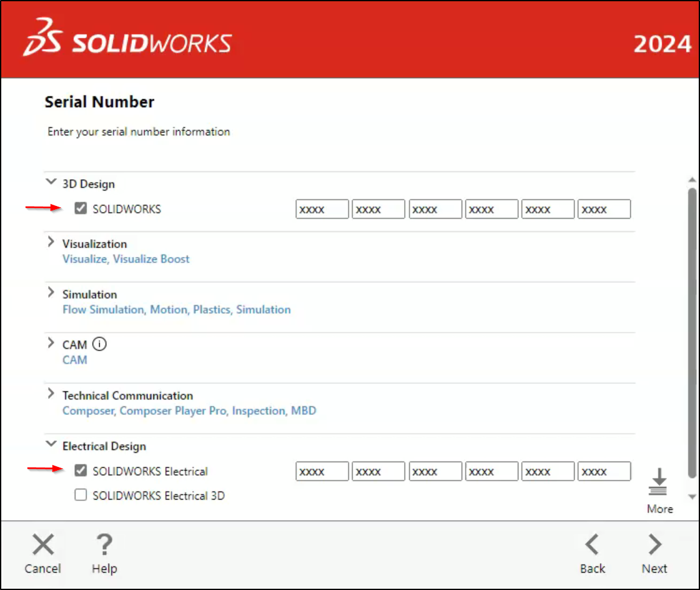Click third SOLIDWORKS Electrical serial field

(435, 471)
